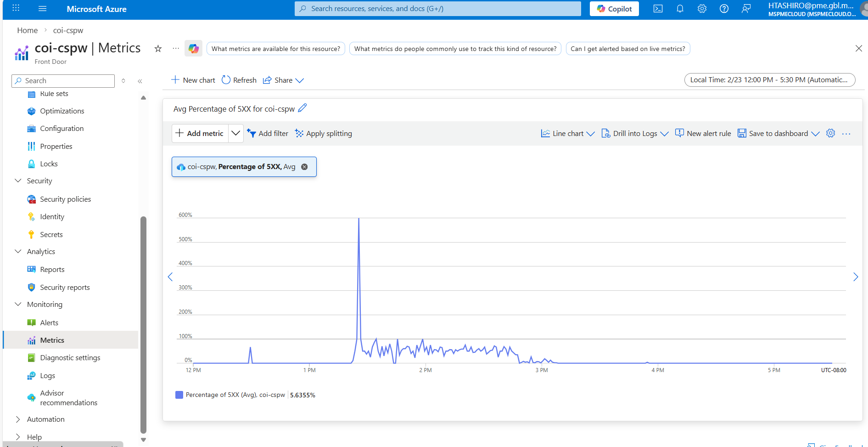Open Secrets in sidebar
The width and height of the screenshot is (868, 447).
51,235
